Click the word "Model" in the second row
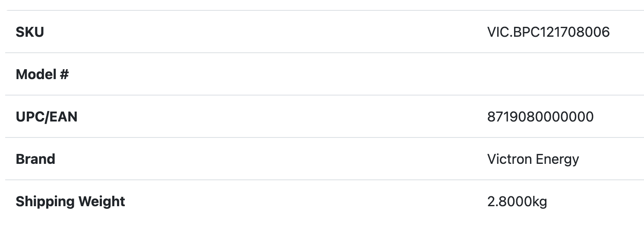Screen dimensions: 644x249 pos(35,74)
